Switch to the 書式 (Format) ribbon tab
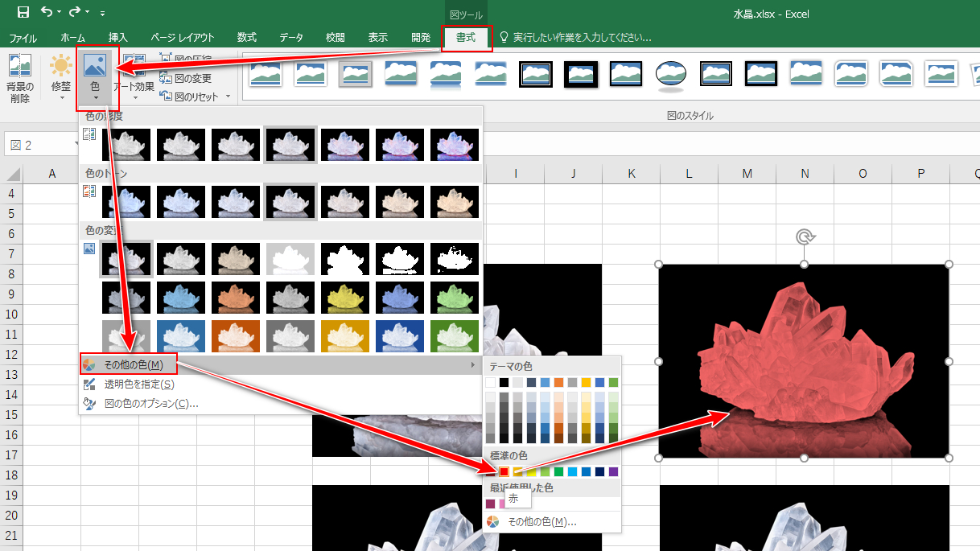 pyautogui.click(x=466, y=37)
